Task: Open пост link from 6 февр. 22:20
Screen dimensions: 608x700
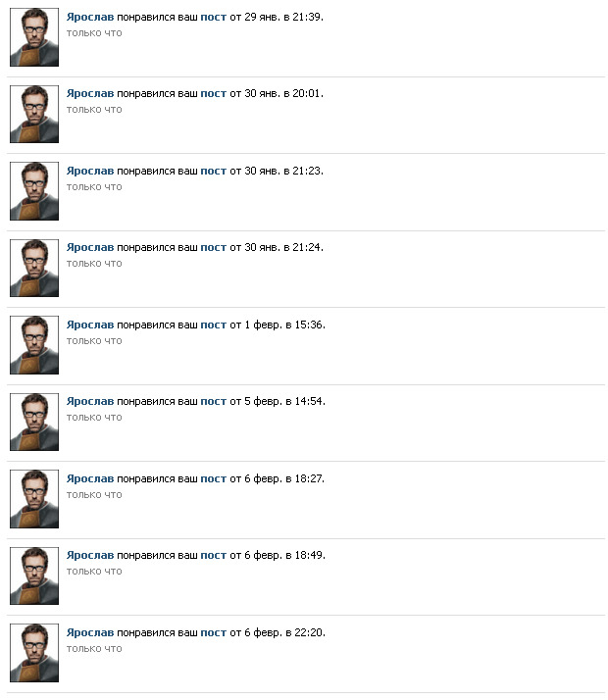Action: click(x=214, y=633)
